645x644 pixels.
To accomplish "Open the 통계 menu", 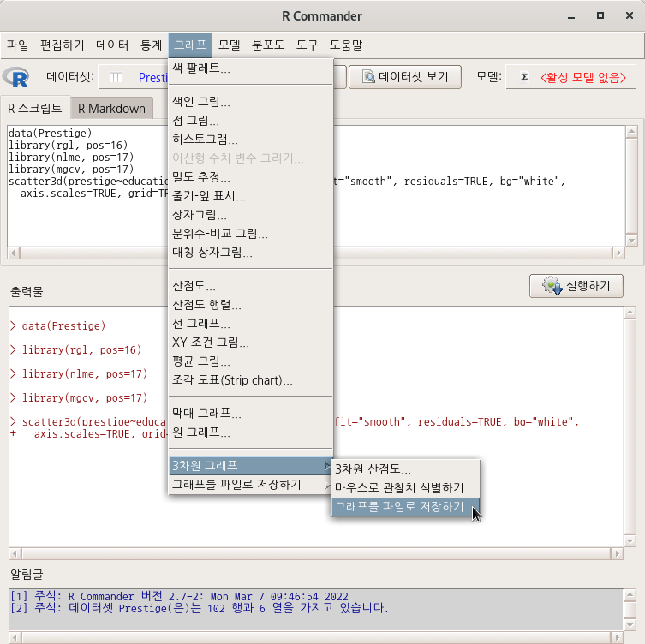I will pos(151,45).
